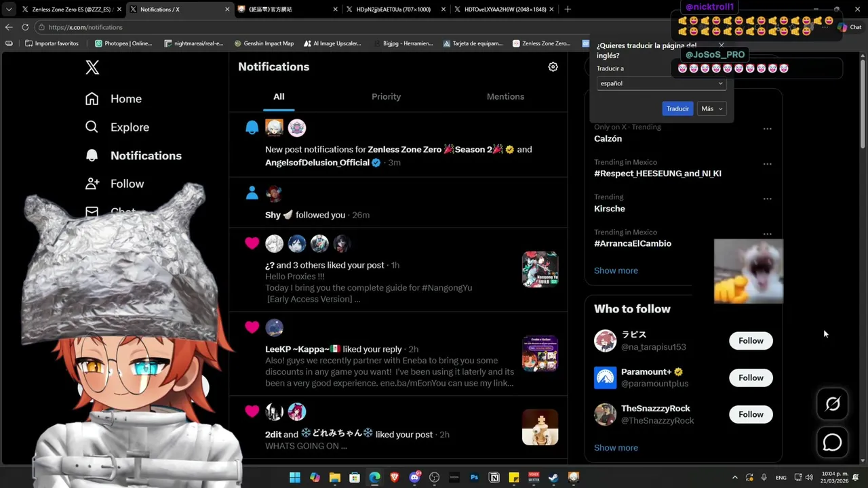868x488 pixels.
Task: Open Nangong Yu guide post thumbnail
Action: point(540,269)
